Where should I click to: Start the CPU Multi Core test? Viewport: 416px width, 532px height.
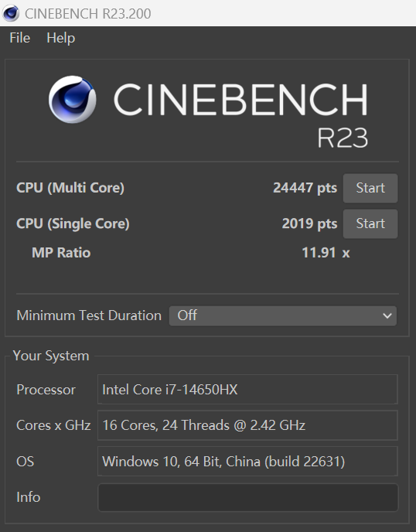pyautogui.click(x=370, y=188)
